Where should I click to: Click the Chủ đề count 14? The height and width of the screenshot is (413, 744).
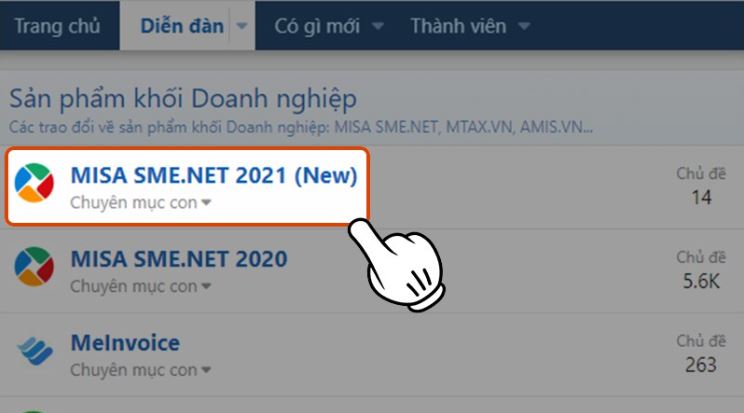701,197
